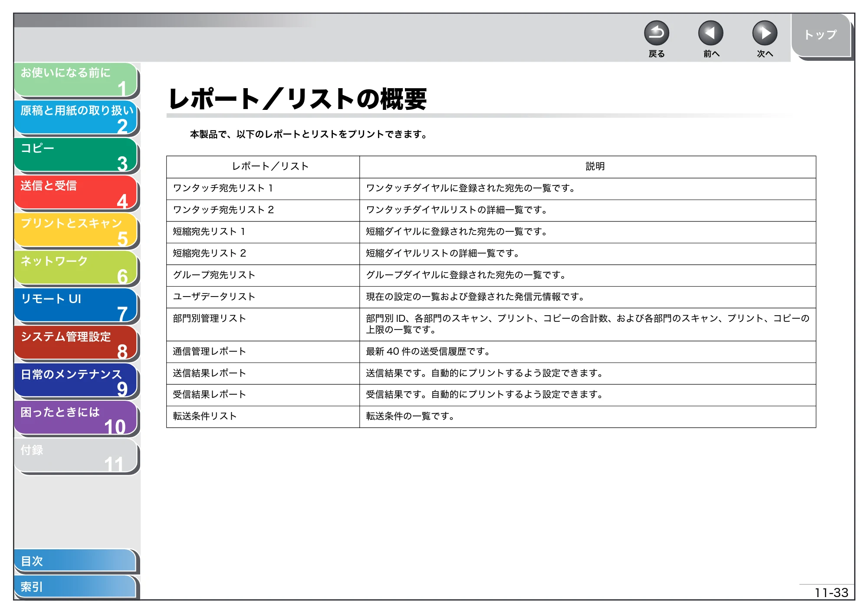Jump to chapter 5 プリントとスキャン
The height and width of the screenshot is (614, 868).
[x=76, y=230]
